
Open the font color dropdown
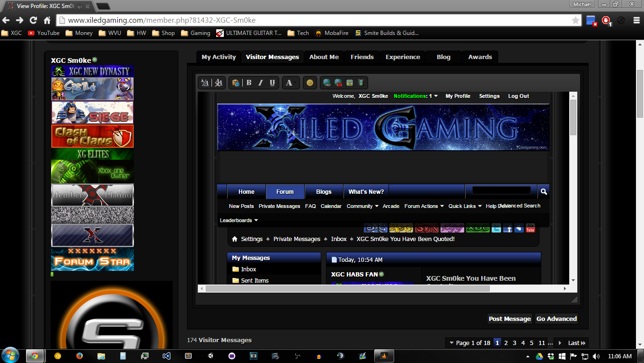291,83
